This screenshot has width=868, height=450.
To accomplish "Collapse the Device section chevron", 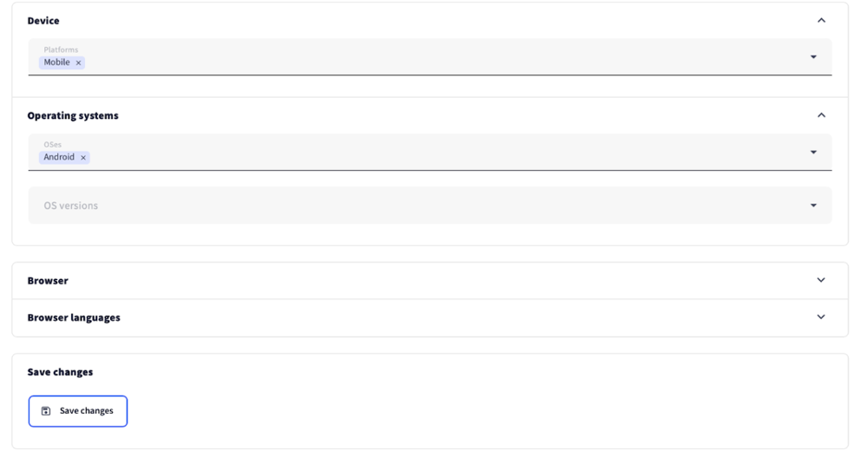I will point(821,20).
